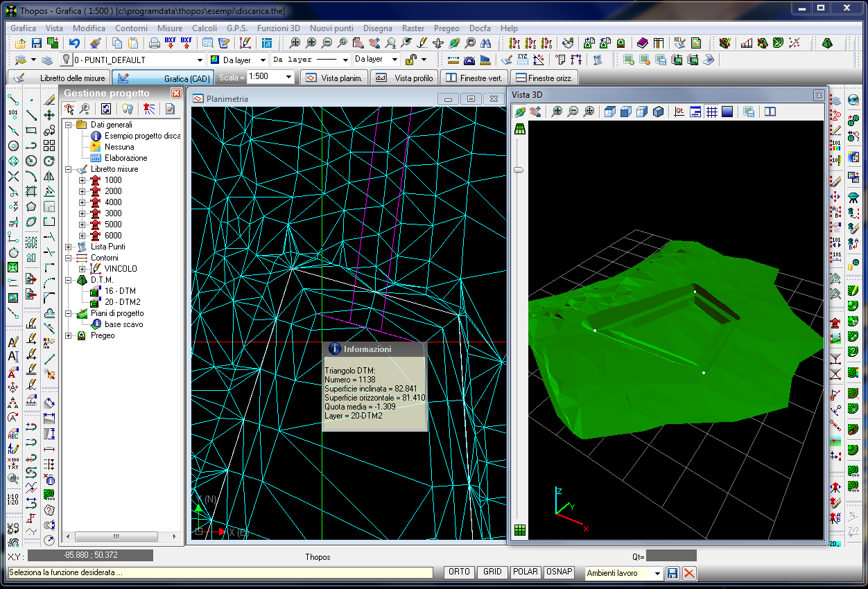Image resolution: width=868 pixels, height=589 pixels.
Task: Click zoom in icon in Vista 3D
Action: point(557,112)
